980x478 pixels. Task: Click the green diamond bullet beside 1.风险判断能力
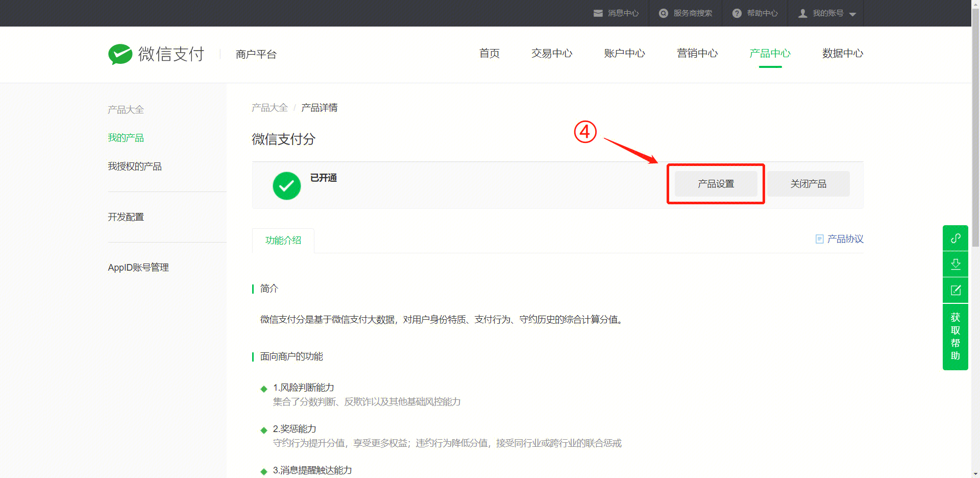264,389
